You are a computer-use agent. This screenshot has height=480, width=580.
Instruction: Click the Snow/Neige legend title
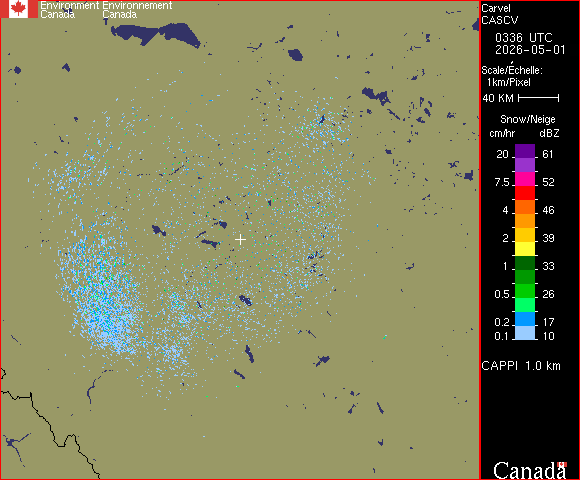pyautogui.click(x=527, y=119)
